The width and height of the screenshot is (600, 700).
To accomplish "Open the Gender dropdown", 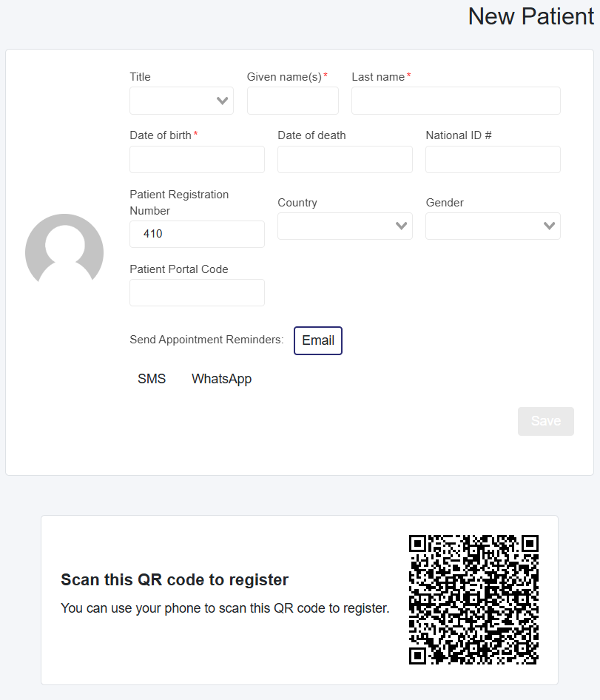I will point(493,226).
